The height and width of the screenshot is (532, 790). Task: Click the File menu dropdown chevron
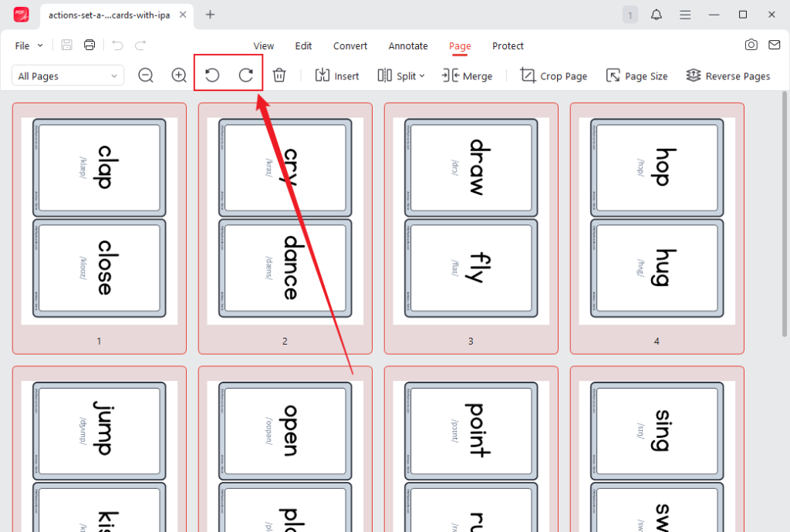[x=40, y=45]
